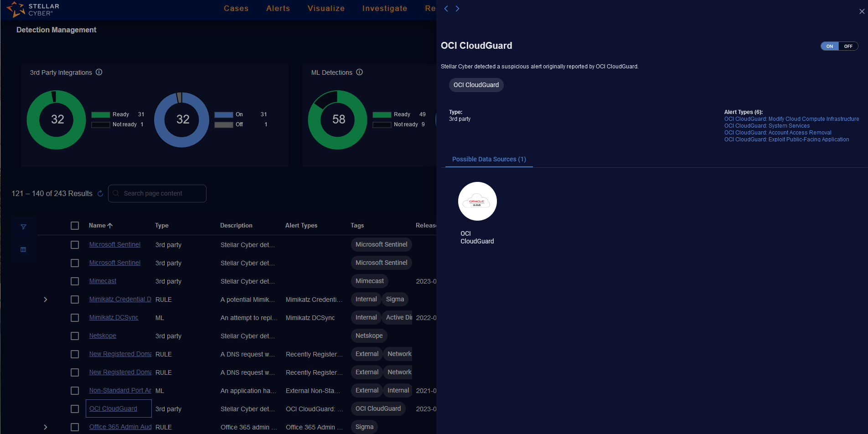Screen dimensions: 868x434
Task: Go to previous detection using left chevron
Action: point(446,9)
